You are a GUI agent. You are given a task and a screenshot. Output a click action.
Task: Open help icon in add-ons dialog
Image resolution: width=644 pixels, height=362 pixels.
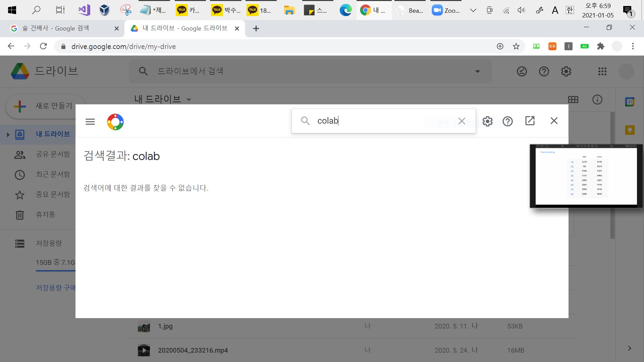(x=508, y=121)
